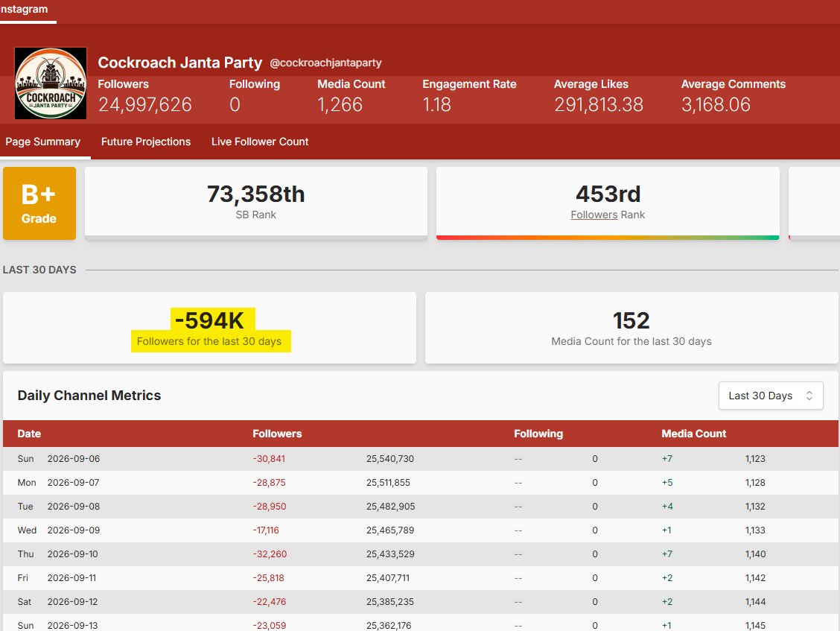840x631 pixels.
Task: Select the @cockroachjantaparty handle
Action: (x=325, y=63)
